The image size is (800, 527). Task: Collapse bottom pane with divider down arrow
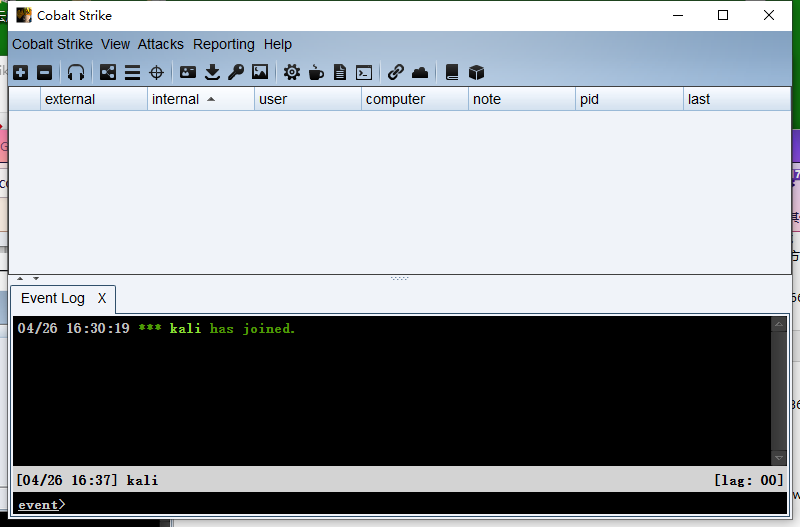[36, 279]
